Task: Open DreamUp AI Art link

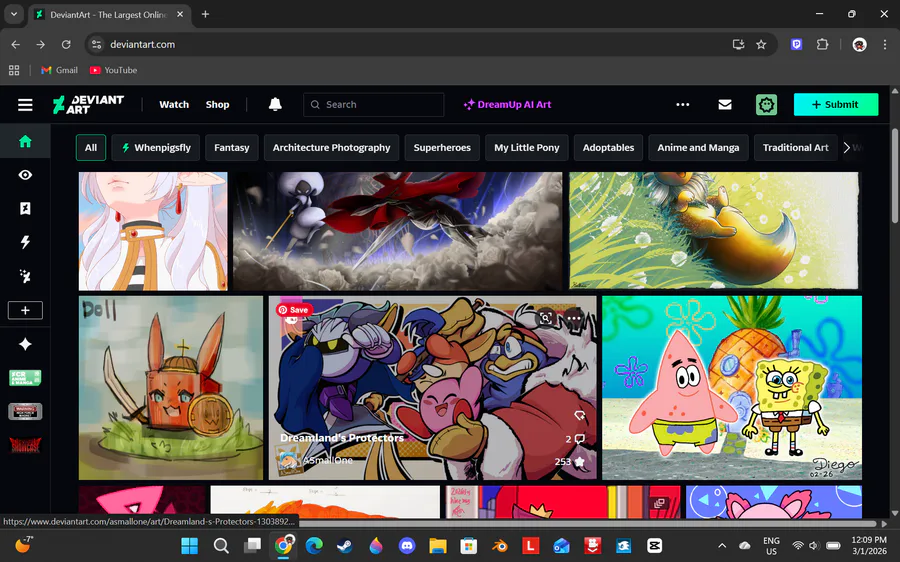Action: tap(507, 104)
